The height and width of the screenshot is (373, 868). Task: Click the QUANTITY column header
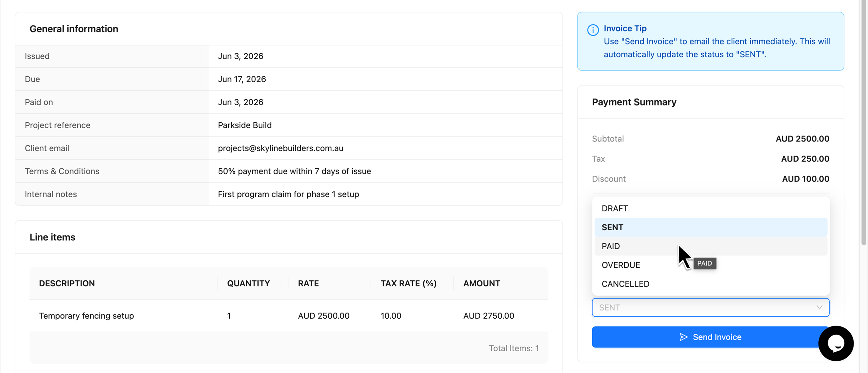(248, 284)
